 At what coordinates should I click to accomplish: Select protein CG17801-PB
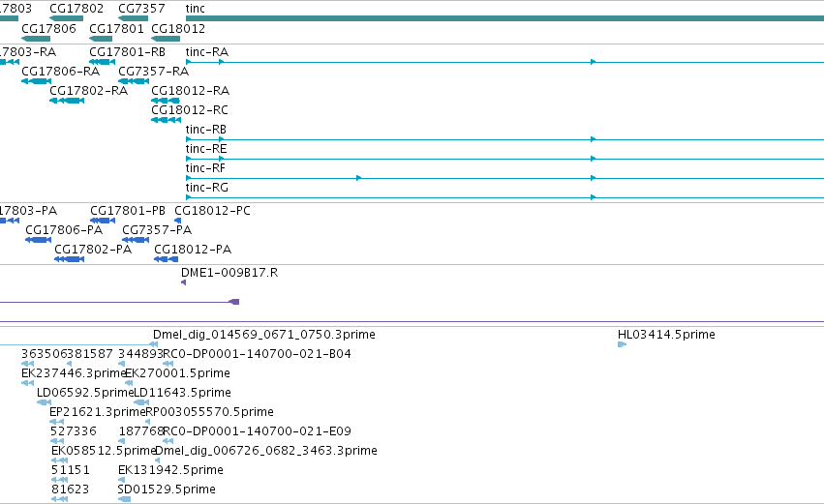tap(128, 211)
